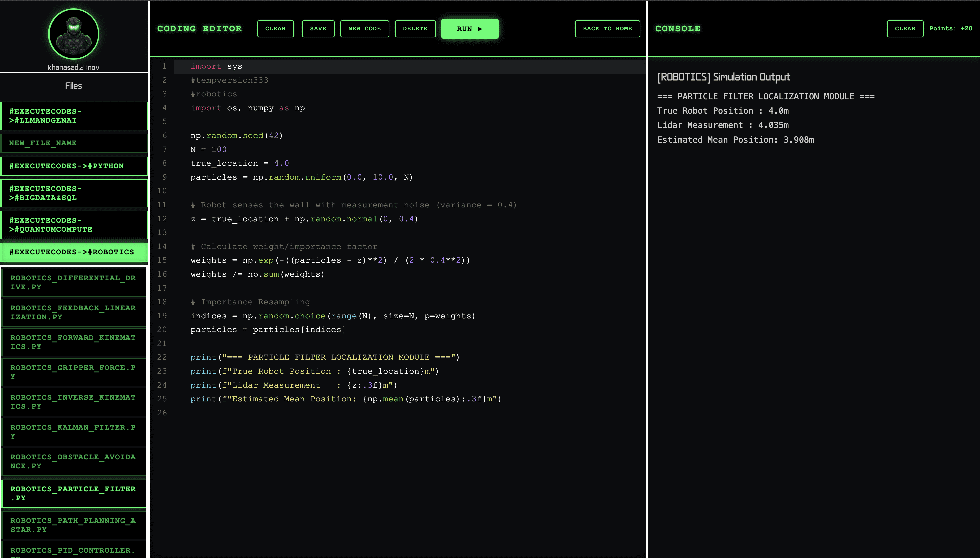
Task: Go back to home page
Action: pyautogui.click(x=607, y=29)
